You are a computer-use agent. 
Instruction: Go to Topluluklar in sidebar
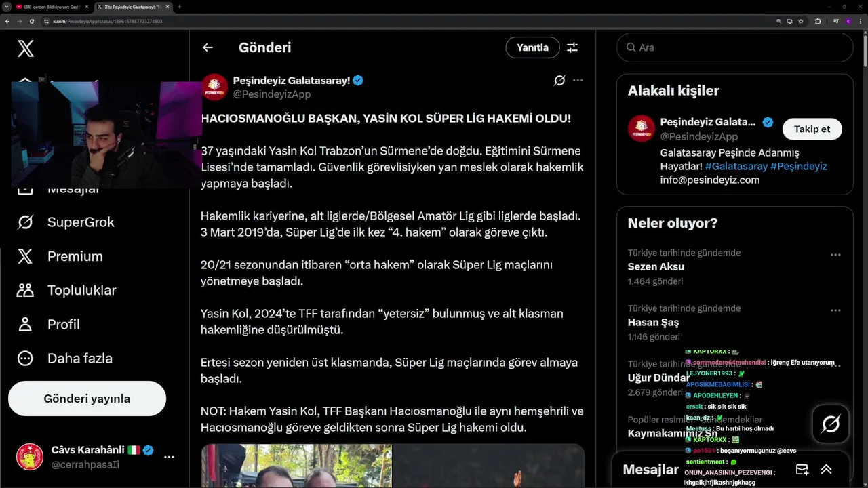pos(66,290)
